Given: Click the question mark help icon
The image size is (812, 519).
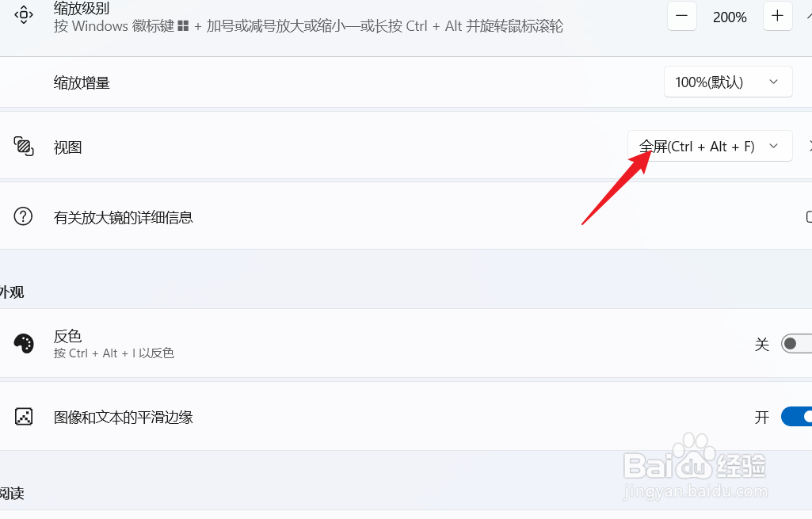Looking at the screenshot, I should pos(23,216).
